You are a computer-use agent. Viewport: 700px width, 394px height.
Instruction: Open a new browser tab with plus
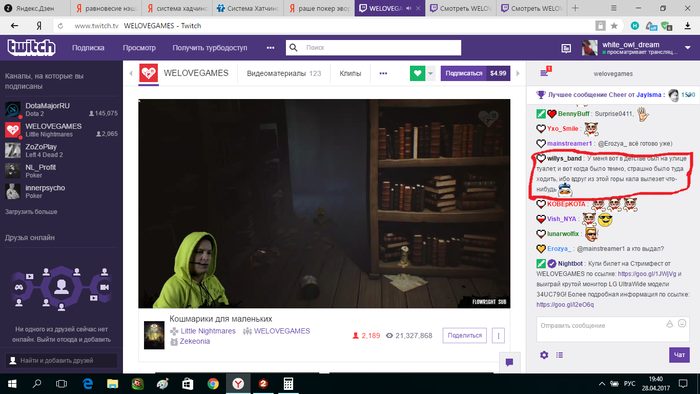pyautogui.click(x=575, y=8)
